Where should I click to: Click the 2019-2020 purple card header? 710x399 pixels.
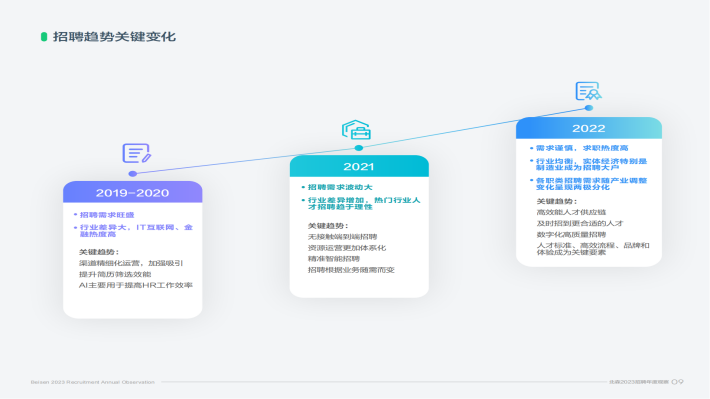pyautogui.click(x=133, y=192)
